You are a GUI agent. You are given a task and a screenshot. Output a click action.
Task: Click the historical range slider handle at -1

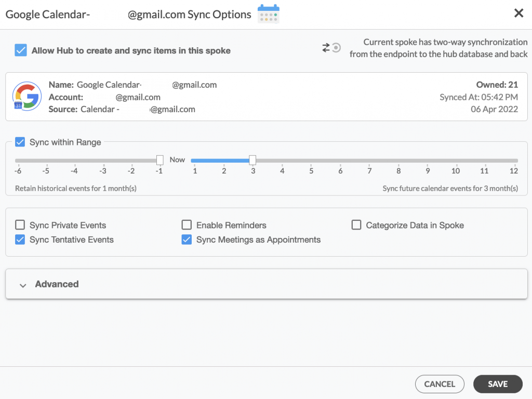[x=160, y=160]
